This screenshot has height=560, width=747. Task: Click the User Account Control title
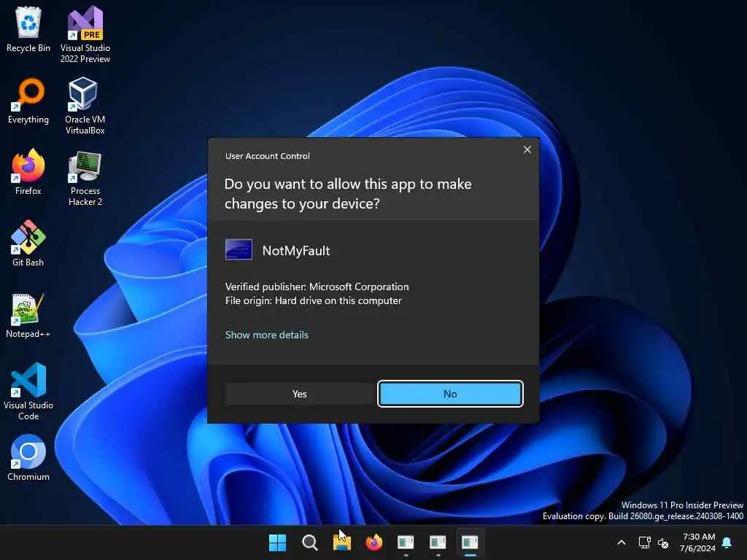tap(268, 156)
